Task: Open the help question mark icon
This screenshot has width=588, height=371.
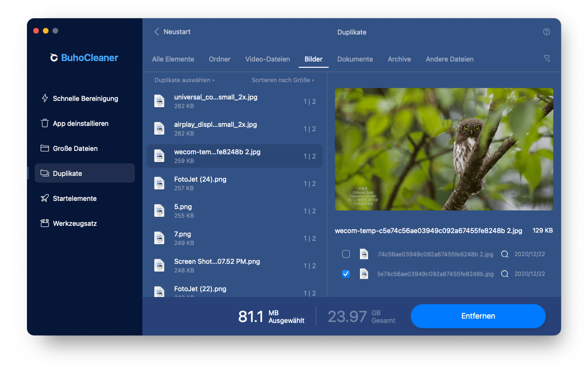Action: pyautogui.click(x=547, y=32)
